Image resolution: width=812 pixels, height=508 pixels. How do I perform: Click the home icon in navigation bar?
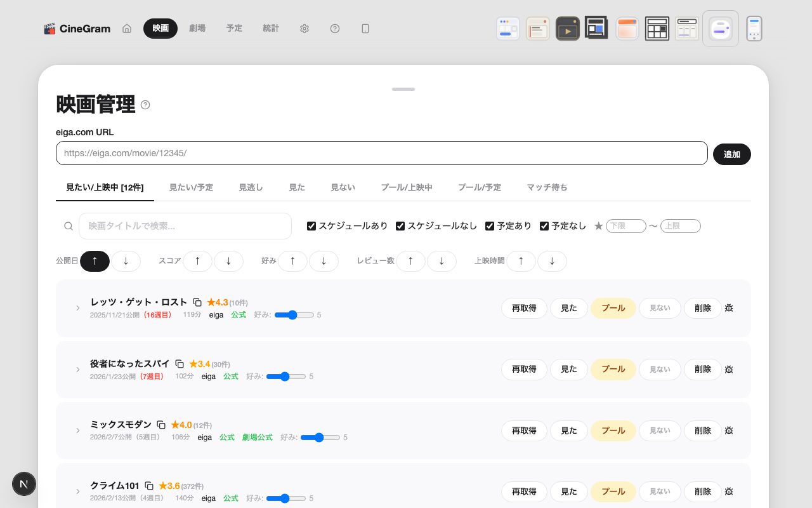coord(127,29)
